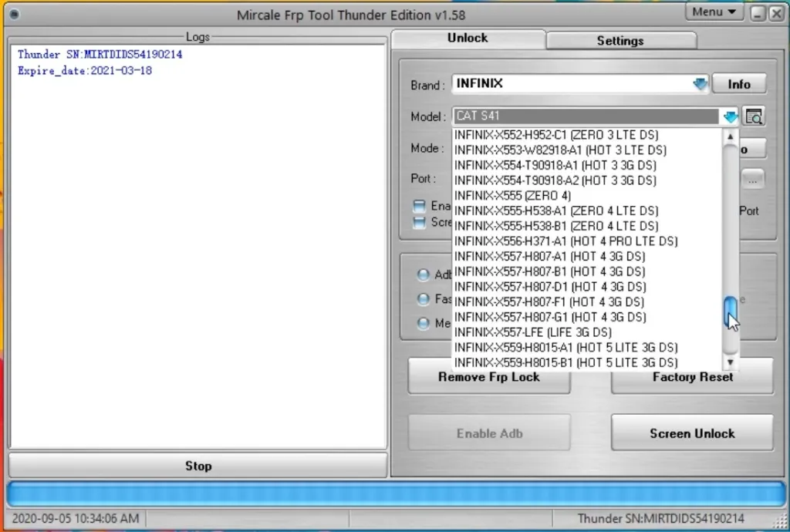
Task: Click the model list scroll up arrow
Action: [730, 136]
